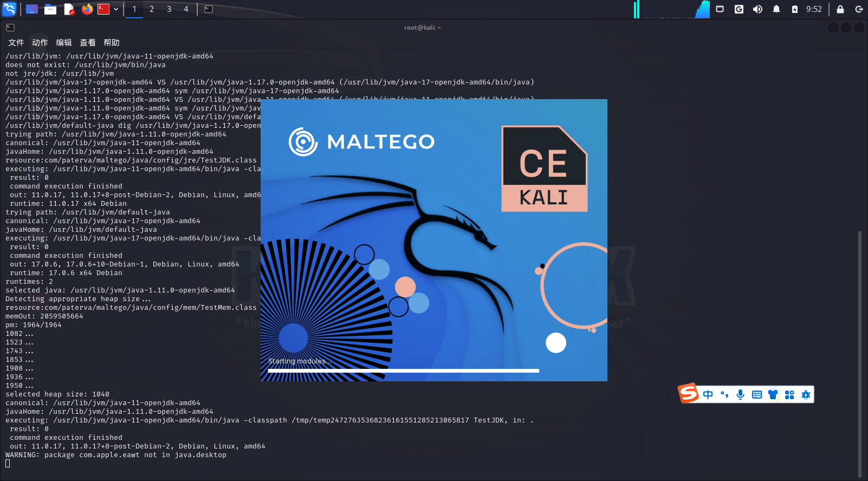Toggle Chinese punctuation mode button
The width and height of the screenshot is (868, 481).
pos(724,395)
